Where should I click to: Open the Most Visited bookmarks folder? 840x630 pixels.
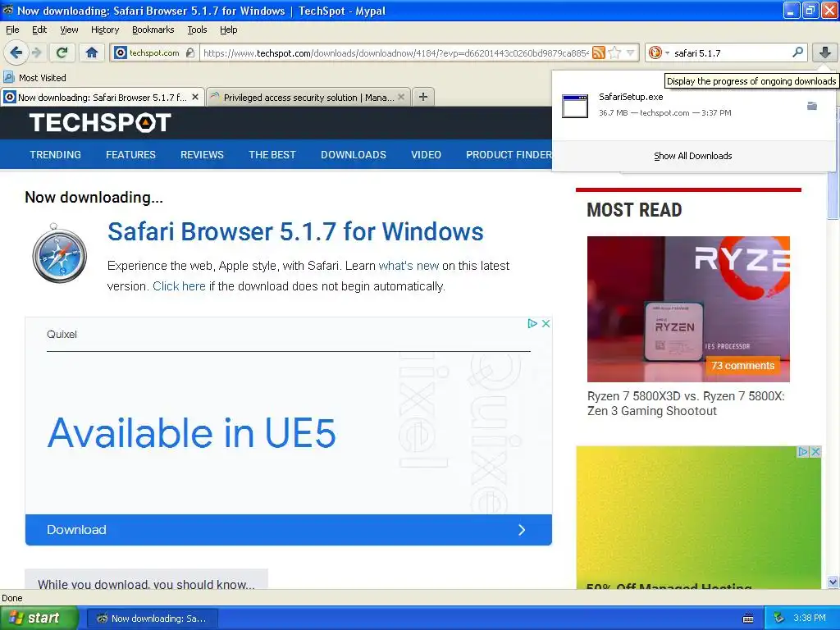34,78
